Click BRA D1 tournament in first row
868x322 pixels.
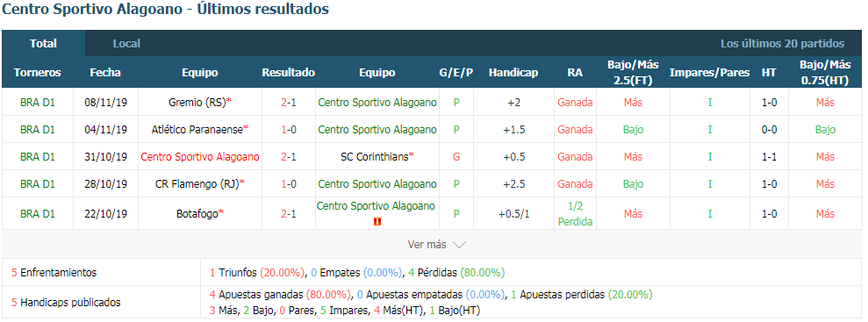pos(38,103)
